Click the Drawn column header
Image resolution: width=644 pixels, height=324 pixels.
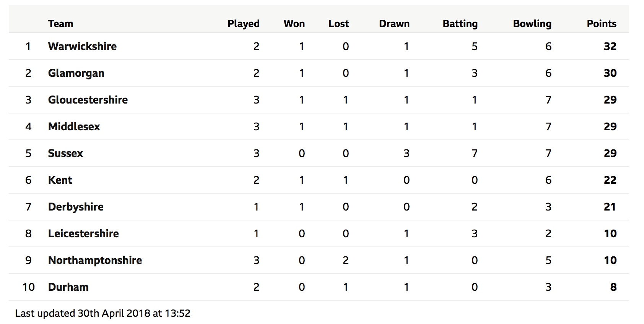click(x=394, y=24)
